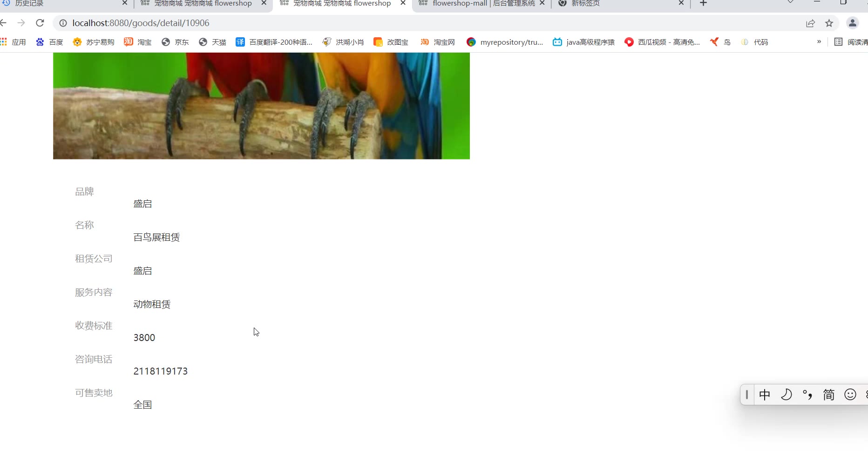Close the 历史记录 tab

125,3
